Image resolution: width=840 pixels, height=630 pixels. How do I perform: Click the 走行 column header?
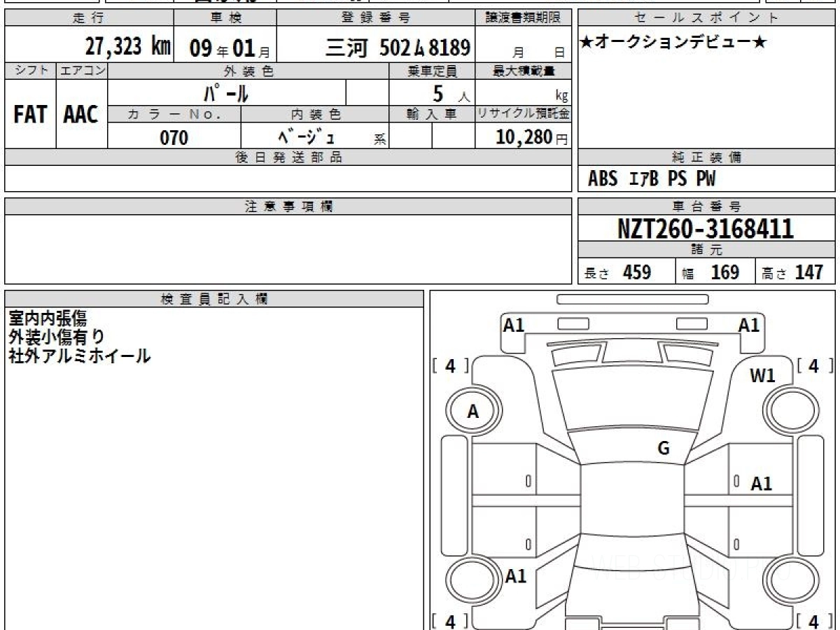(x=87, y=18)
